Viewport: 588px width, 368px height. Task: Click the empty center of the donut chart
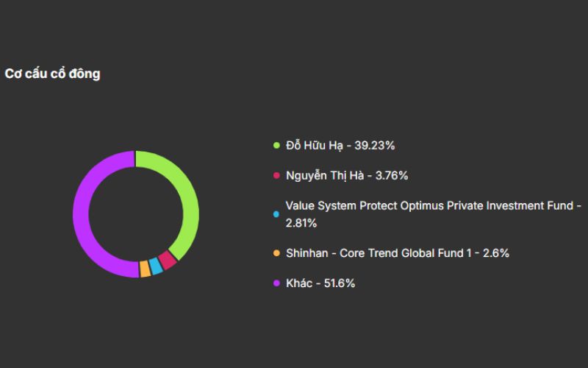tap(136, 214)
